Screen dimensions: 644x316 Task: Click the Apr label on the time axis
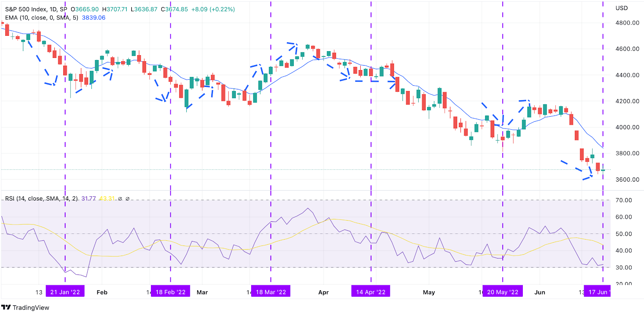pos(324,292)
